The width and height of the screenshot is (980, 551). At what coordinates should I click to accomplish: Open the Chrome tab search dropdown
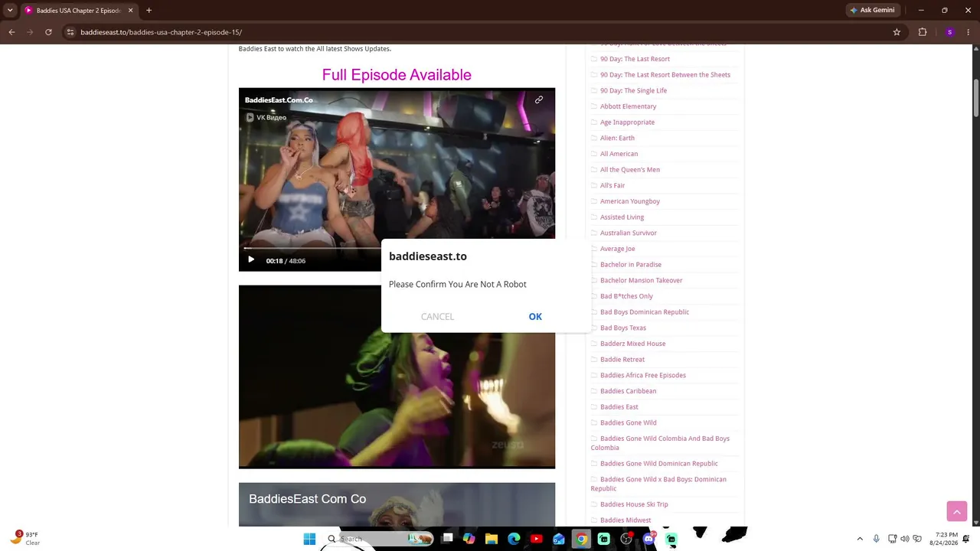[x=10, y=11]
